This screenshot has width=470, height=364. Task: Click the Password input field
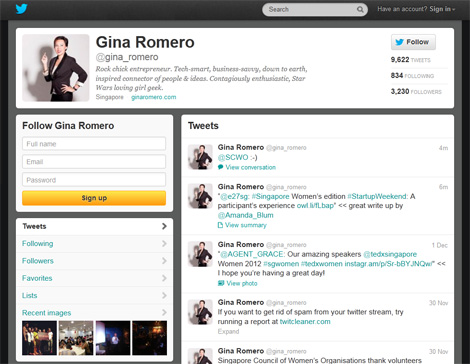(x=94, y=180)
